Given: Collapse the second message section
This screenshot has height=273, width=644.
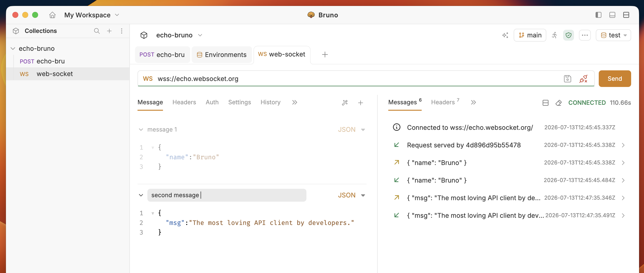Looking at the screenshot, I should pos(141,195).
